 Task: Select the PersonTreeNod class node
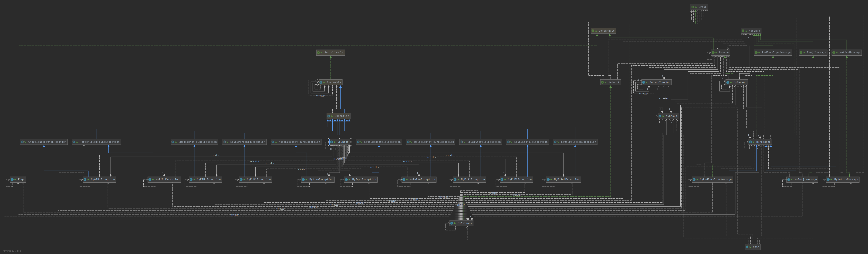[x=656, y=82]
